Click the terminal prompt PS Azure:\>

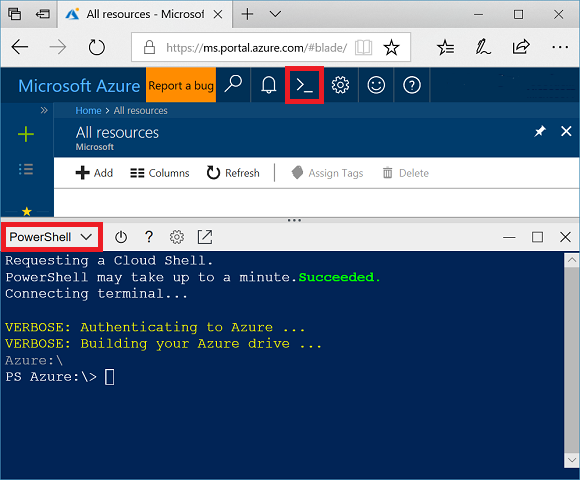(51, 377)
